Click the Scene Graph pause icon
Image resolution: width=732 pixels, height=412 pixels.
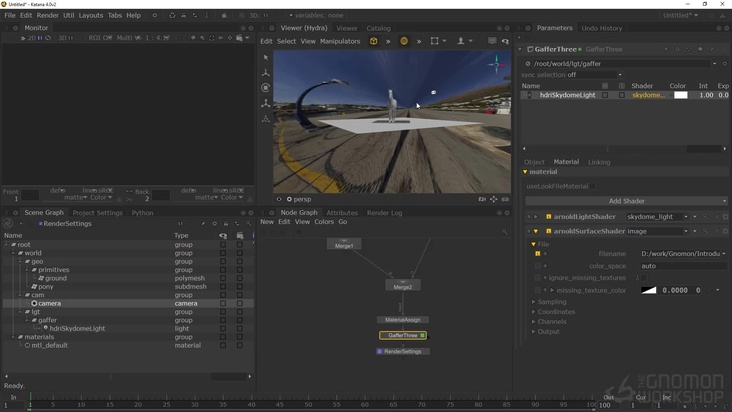180,223
